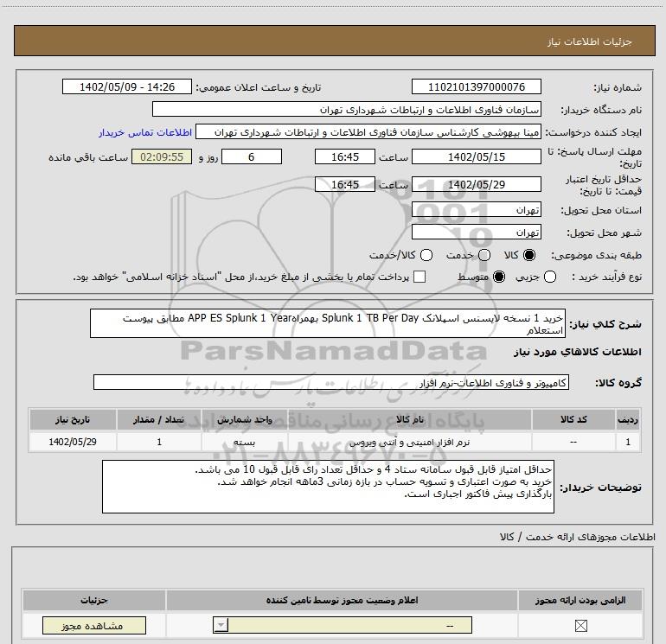Viewport: 666px width, 644px height.
Task: Click the delivery province field تهران
Action: (476, 210)
